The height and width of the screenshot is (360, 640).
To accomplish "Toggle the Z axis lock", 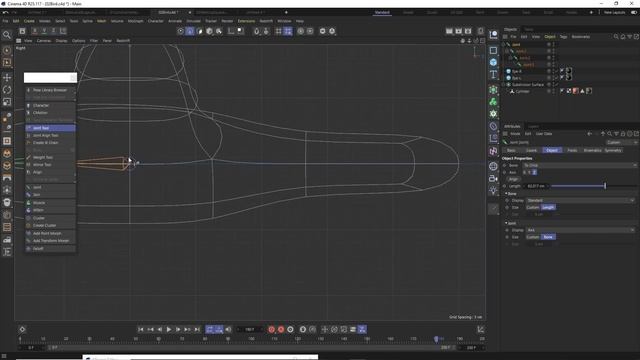I will pyautogui.click(x=53, y=31).
